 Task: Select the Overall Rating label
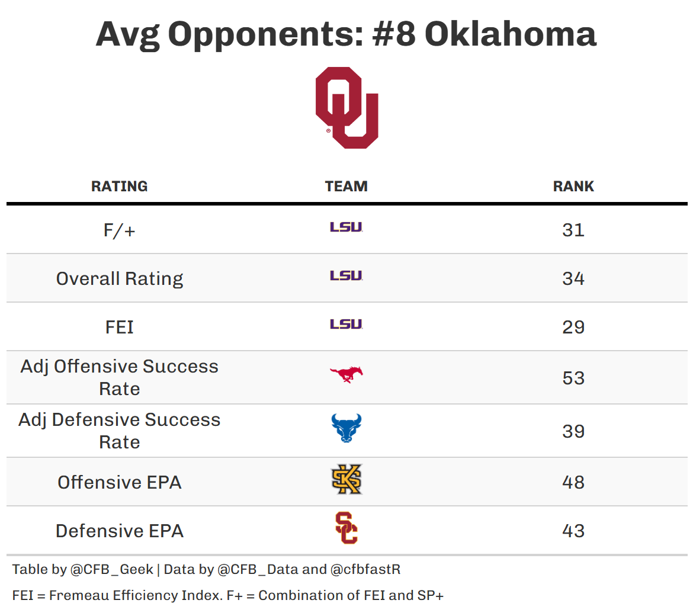point(120,279)
